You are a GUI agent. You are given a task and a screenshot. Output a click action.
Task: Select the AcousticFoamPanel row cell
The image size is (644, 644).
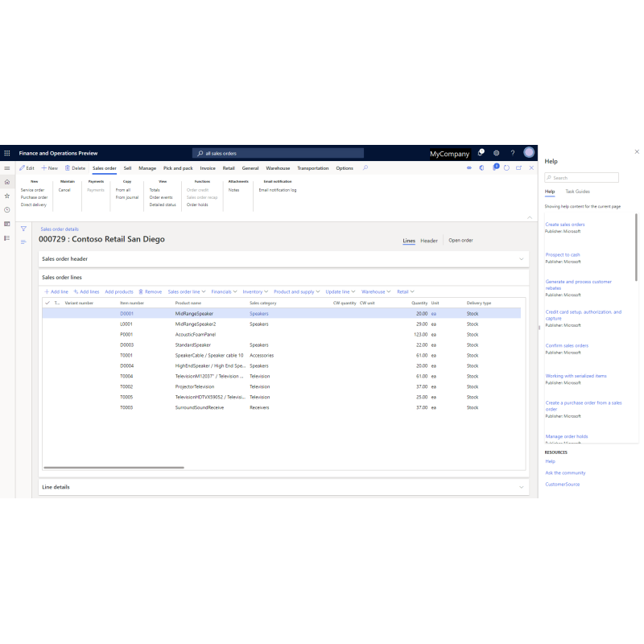(x=196, y=334)
